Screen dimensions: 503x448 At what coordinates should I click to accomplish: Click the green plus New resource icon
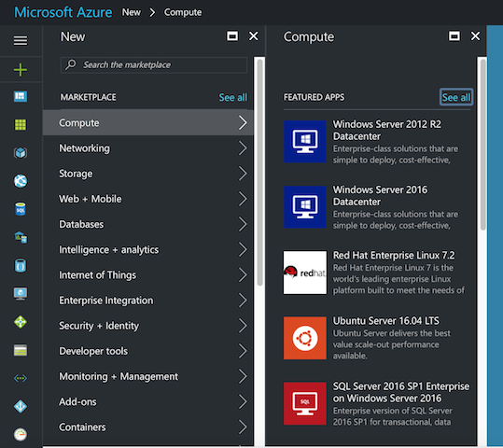click(21, 70)
